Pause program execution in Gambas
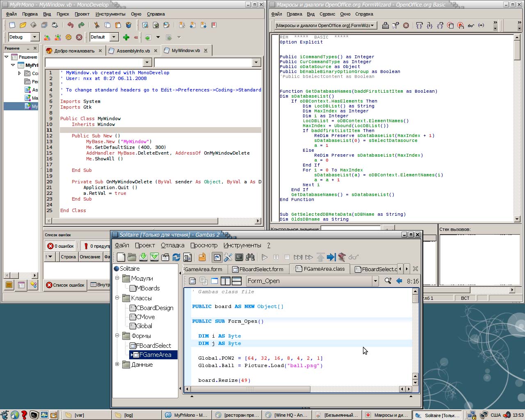The width and height of the screenshot is (525, 420). (x=276, y=257)
